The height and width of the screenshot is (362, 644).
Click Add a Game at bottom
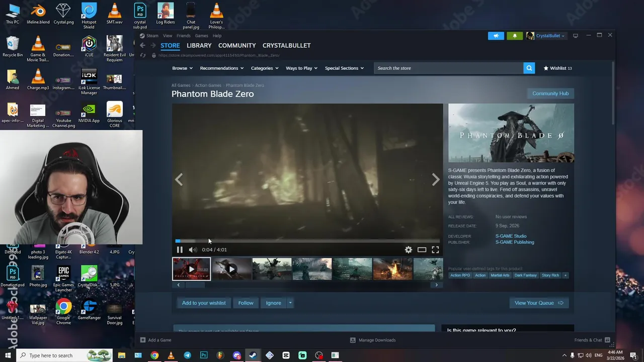click(156, 340)
